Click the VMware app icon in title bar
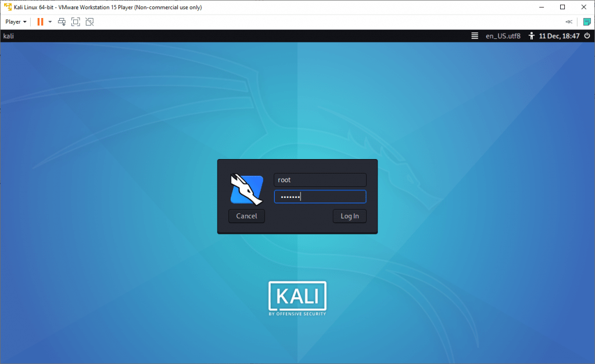595x364 pixels. (x=8, y=7)
